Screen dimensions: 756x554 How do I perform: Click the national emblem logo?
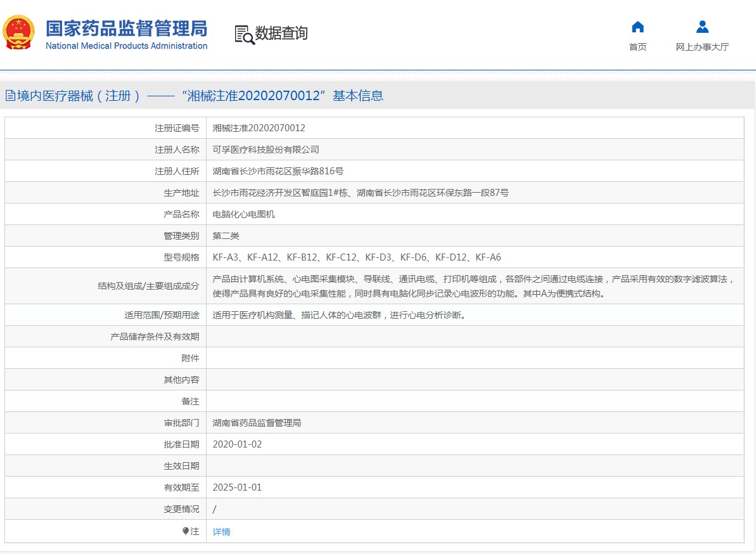(19, 32)
